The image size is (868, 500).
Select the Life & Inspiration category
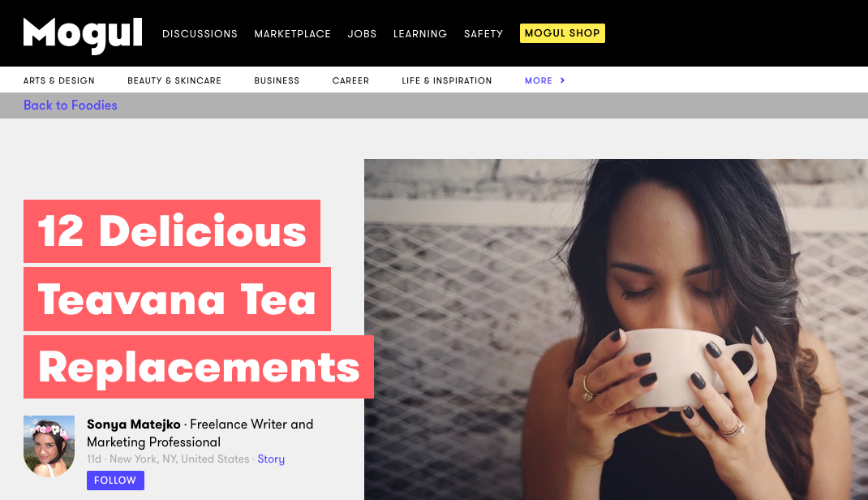[x=447, y=80]
